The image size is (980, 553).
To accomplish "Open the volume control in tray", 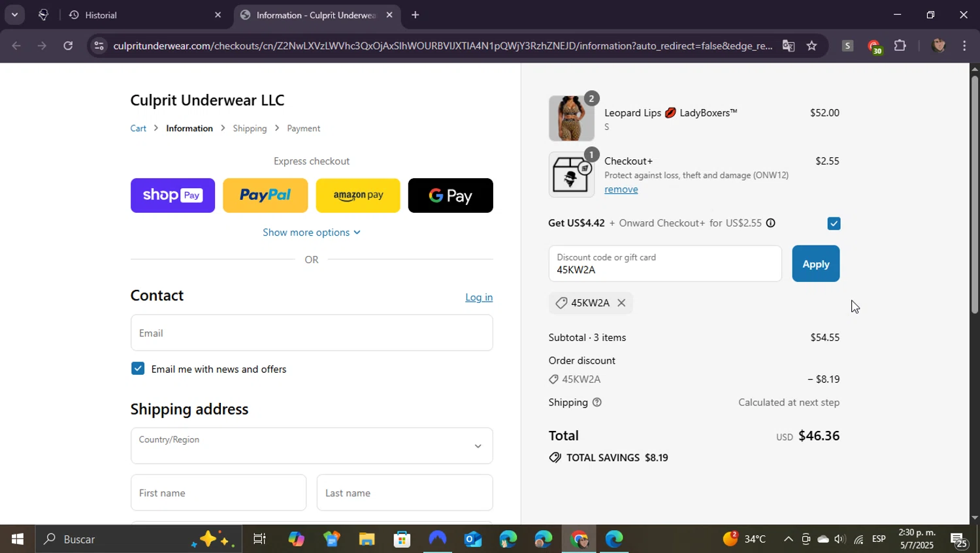I will (x=840, y=539).
